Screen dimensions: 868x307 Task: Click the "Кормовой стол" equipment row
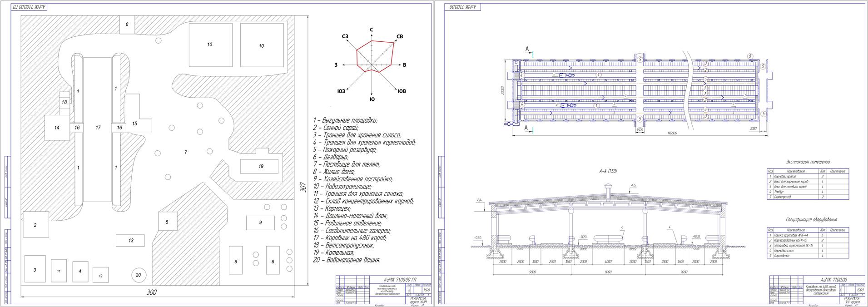[x=808, y=251]
